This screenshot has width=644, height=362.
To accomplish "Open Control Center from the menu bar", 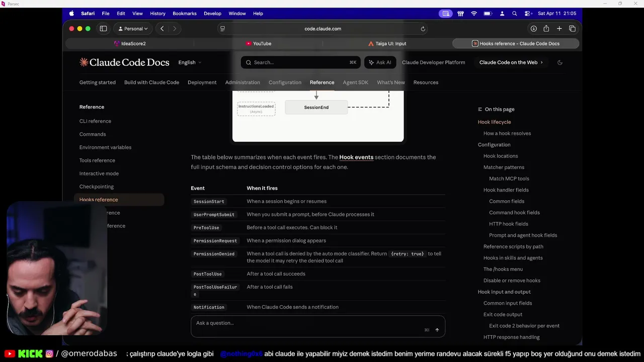I will click(x=527, y=14).
